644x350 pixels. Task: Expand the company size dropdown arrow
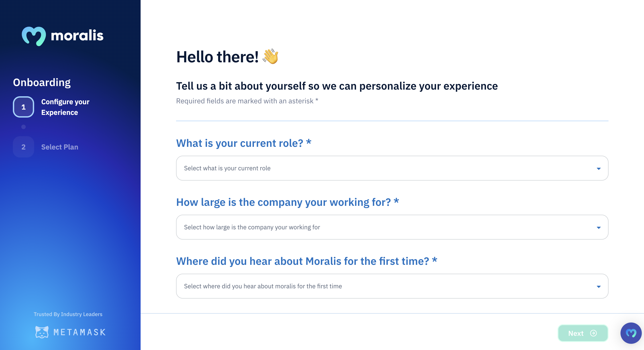599,228
